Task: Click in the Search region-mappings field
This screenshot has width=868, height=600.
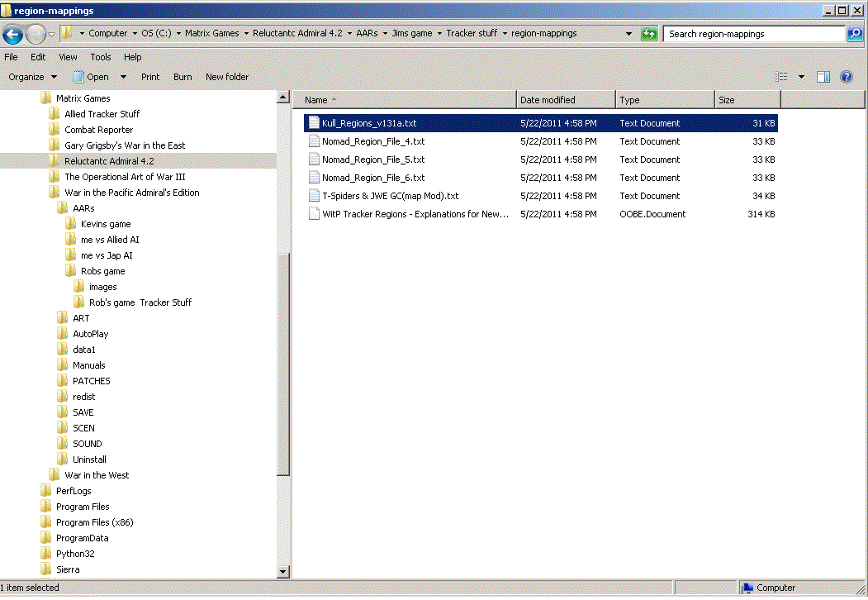Action: 754,34
